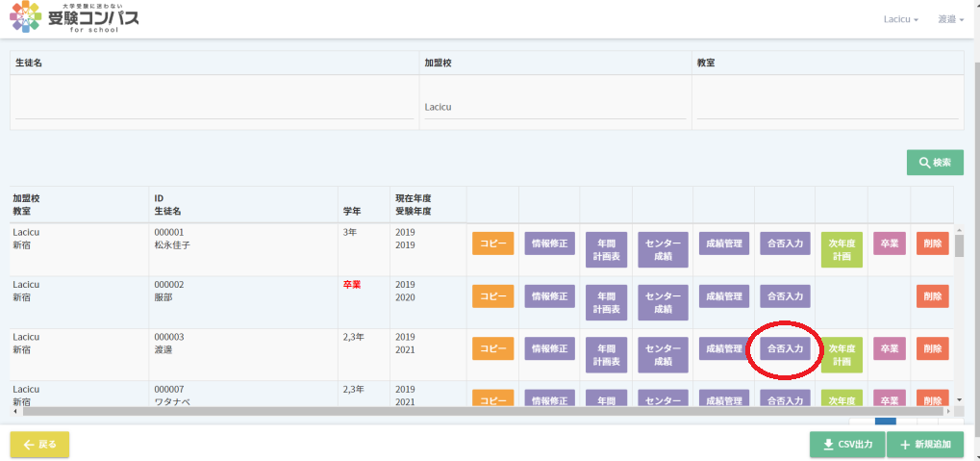Click the 検索 search button

click(x=935, y=163)
